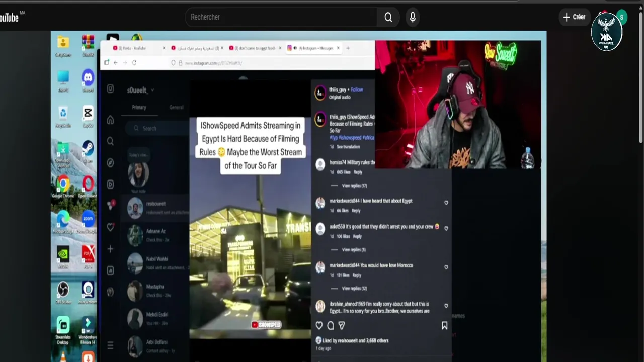Reply to hemiss74's comment
Viewport: 644px width, 362px height.
358,172
